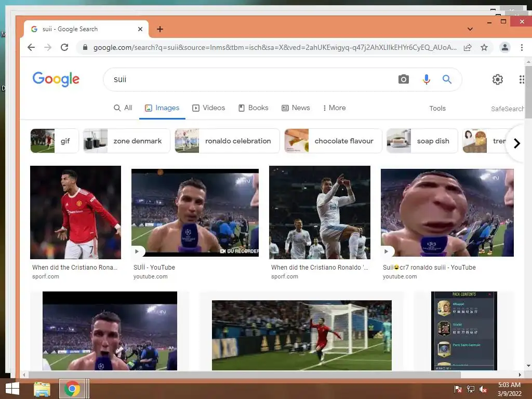Open the News tab
Screen dimensions: 532x399
[x=296, y=108]
